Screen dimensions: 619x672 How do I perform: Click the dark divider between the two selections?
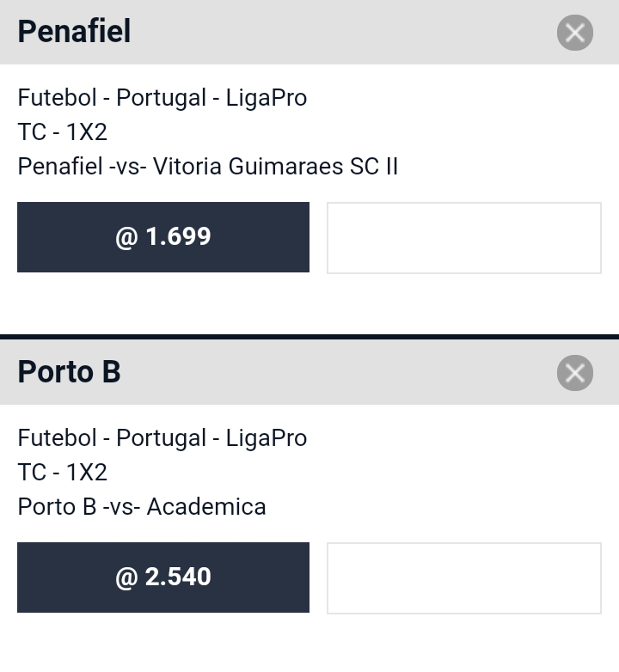pos(309,337)
